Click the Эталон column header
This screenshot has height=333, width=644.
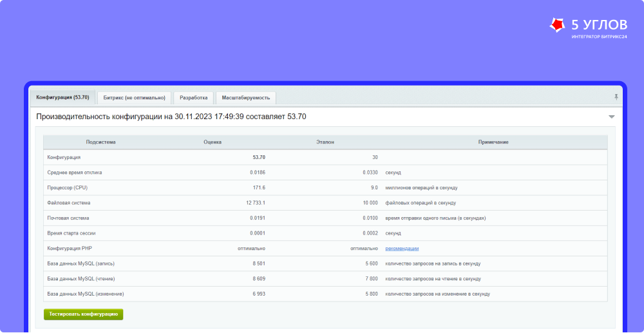325,142
